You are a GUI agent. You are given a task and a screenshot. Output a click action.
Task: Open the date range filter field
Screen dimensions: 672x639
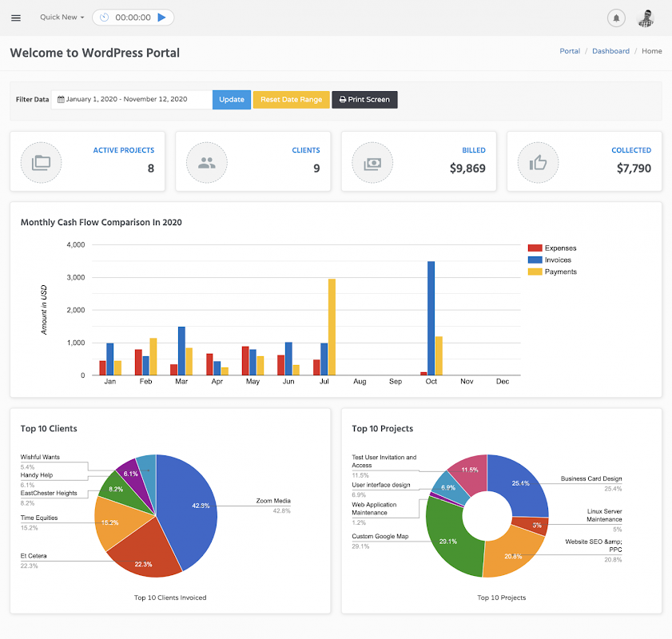tap(132, 99)
